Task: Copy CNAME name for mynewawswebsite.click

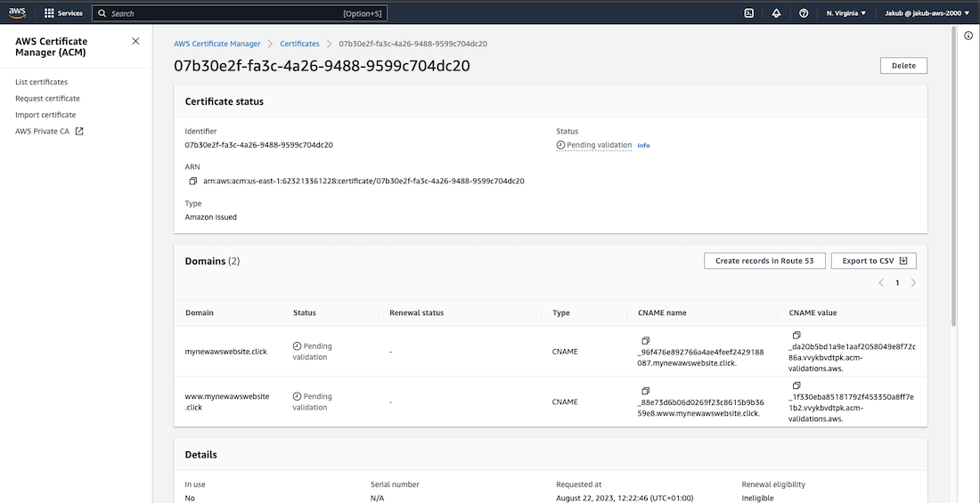Action: pyautogui.click(x=645, y=341)
